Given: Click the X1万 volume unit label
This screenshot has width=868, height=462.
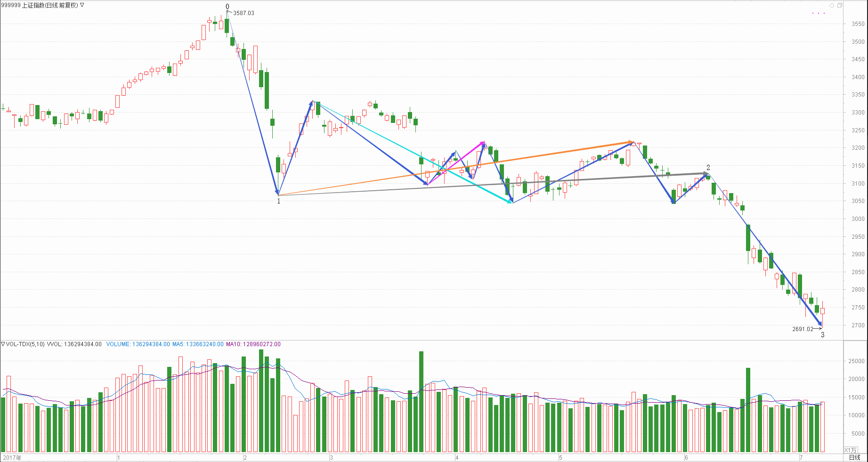Looking at the screenshot, I should (851, 450).
